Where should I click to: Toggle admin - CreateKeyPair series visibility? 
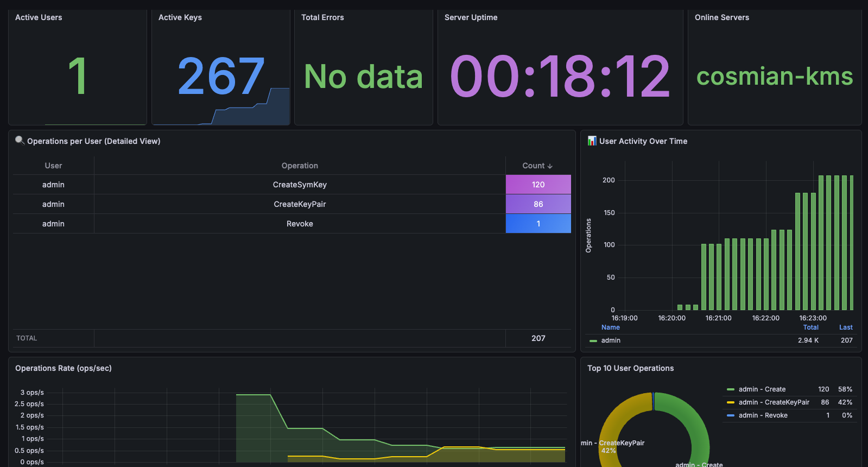[x=774, y=402]
